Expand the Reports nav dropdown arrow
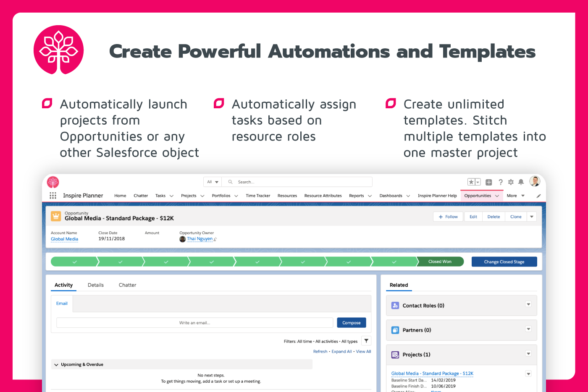The height and width of the screenshot is (392, 588). (x=370, y=196)
